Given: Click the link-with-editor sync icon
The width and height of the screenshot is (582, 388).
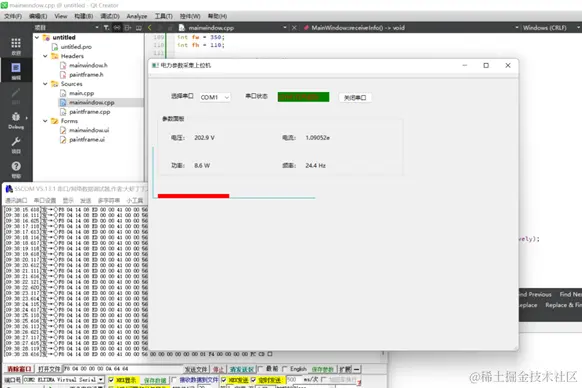Looking at the screenshot, I should (117, 27).
